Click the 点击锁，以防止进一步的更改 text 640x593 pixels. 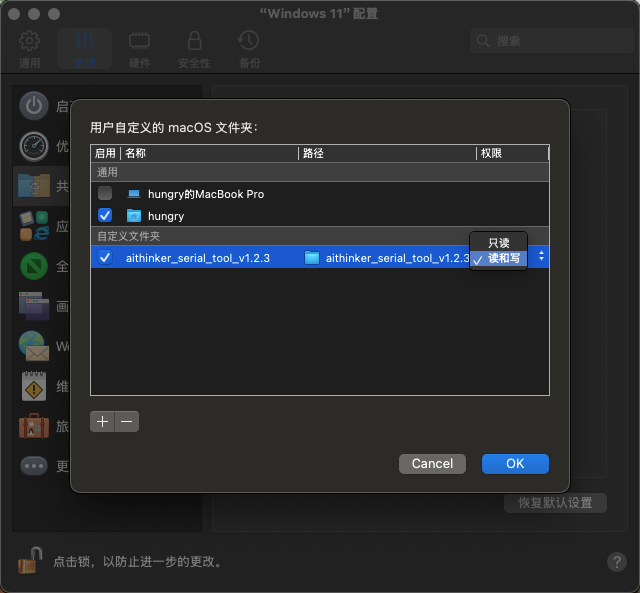coord(138,562)
